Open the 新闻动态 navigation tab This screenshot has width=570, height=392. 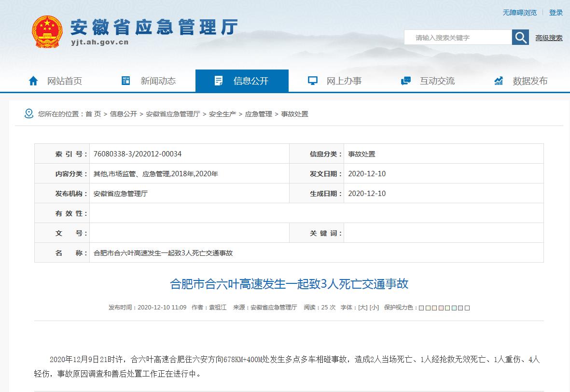tap(158, 81)
